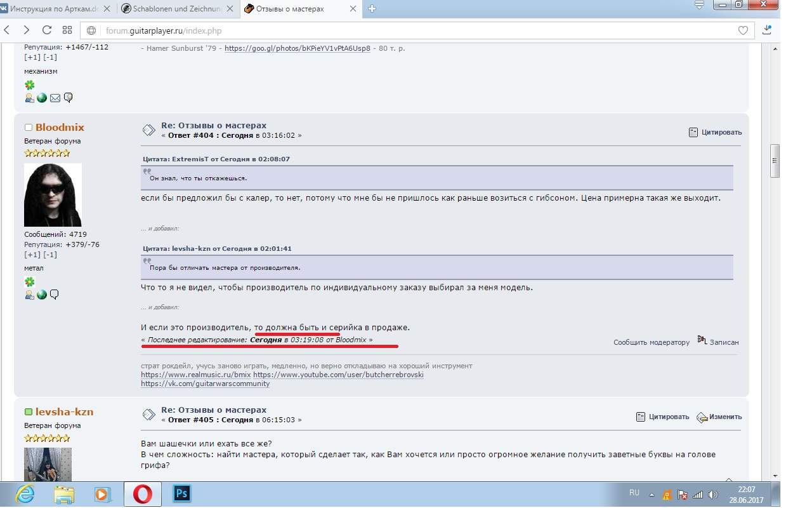Open 'Re: Отзывы о мастерах' title of reply #405

[x=214, y=410]
